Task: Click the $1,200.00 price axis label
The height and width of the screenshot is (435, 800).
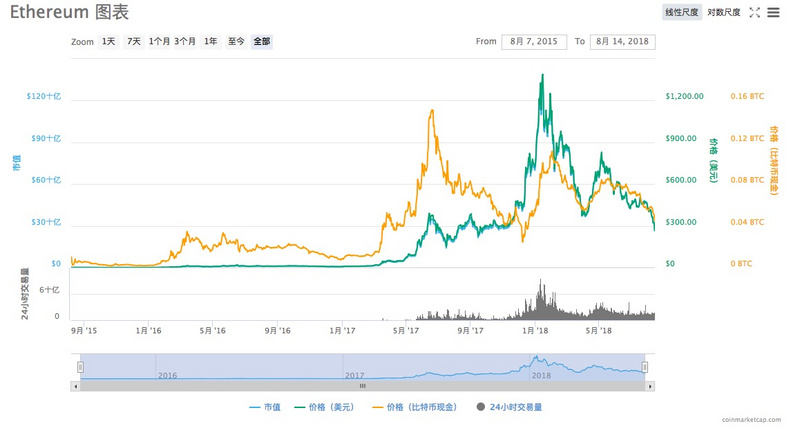Action: click(684, 96)
